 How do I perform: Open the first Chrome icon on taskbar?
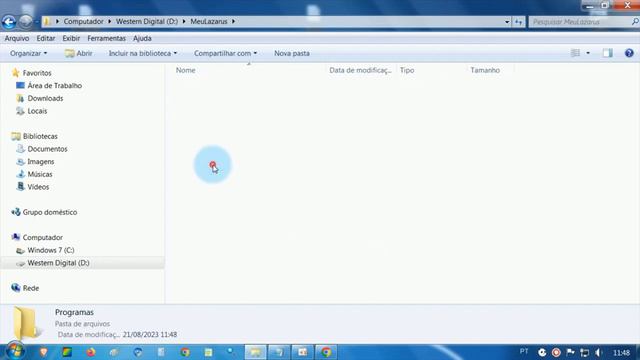[x=185, y=352]
